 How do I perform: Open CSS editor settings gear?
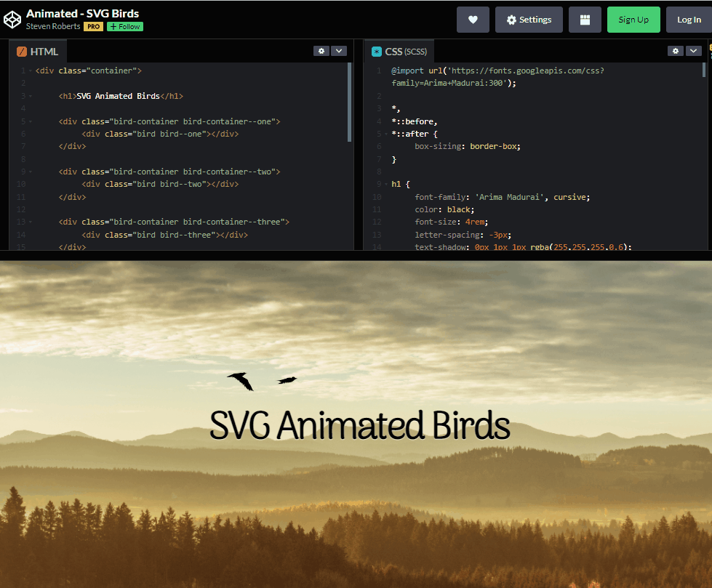tap(675, 51)
